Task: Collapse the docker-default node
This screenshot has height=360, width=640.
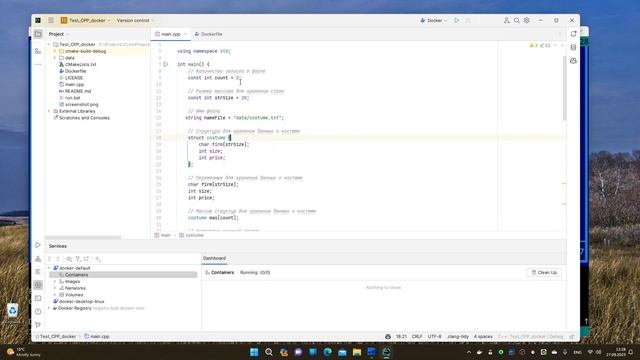Action: [x=49, y=268]
